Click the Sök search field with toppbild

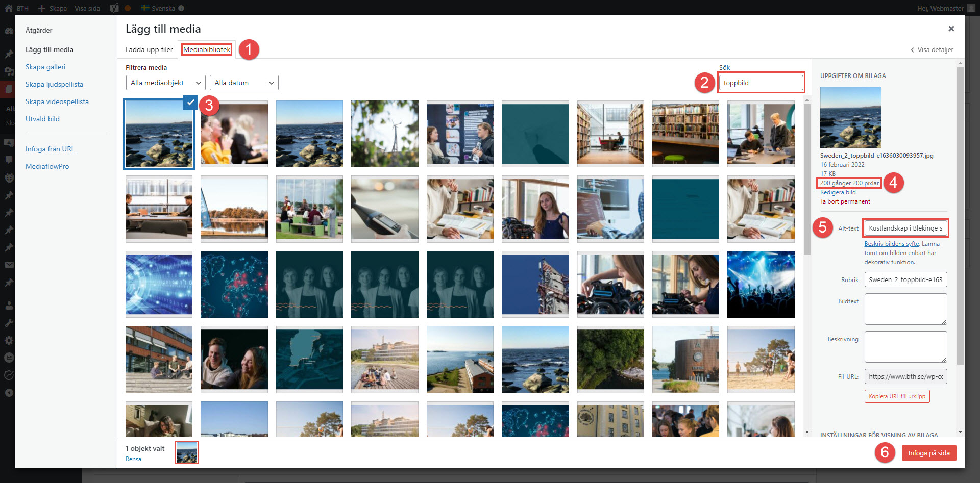click(761, 83)
